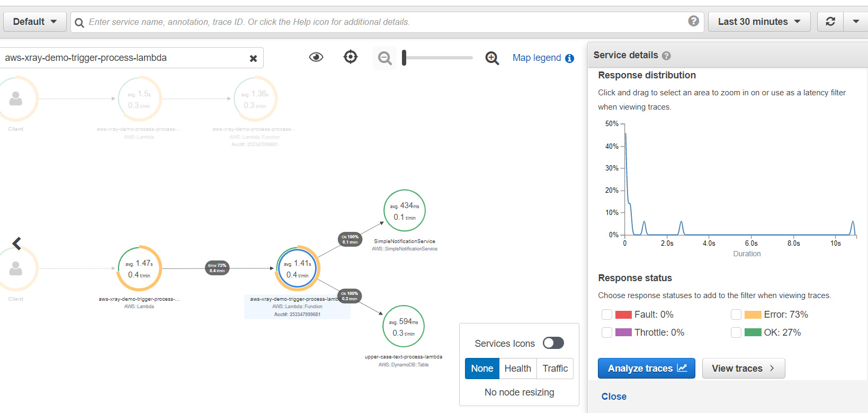Select the bottom-left Client node

tap(16, 268)
